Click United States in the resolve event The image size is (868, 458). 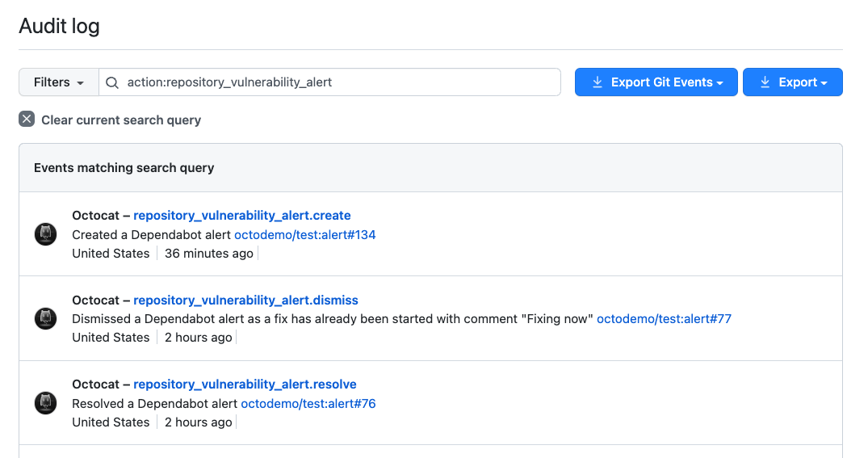coord(111,422)
